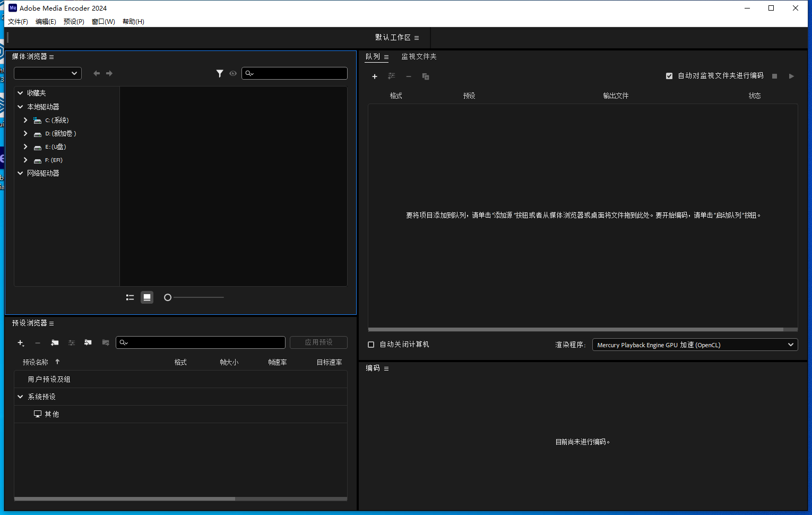Click the stop queue square icon
This screenshot has width=812, height=515.
(x=775, y=76)
